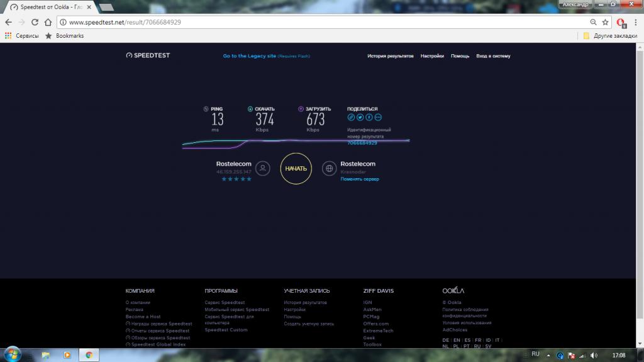The height and width of the screenshot is (362, 644).
Task: Open a new tab via the blank tab button
Action: pyautogui.click(x=106, y=7)
